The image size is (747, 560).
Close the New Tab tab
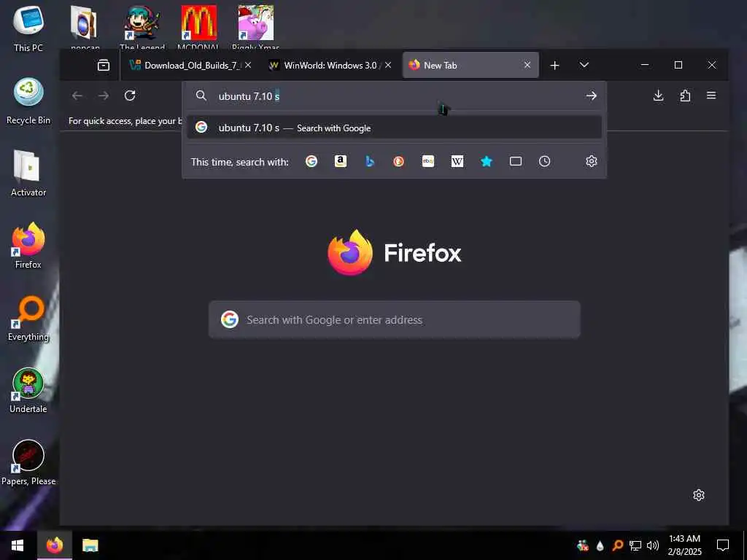point(527,65)
